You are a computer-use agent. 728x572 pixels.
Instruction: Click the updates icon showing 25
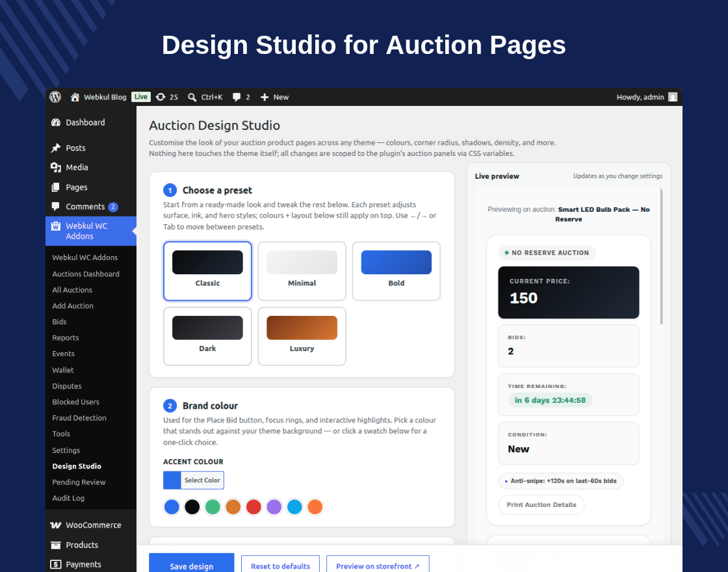[x=161, y=97]
